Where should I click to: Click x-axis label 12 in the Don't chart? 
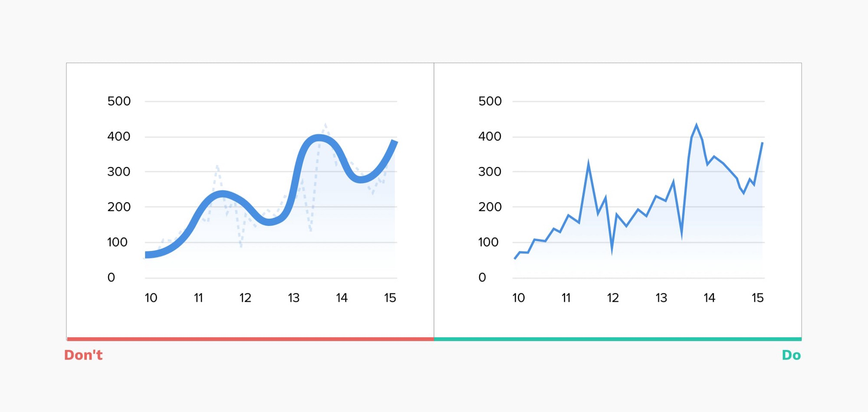tap(245, 298)
